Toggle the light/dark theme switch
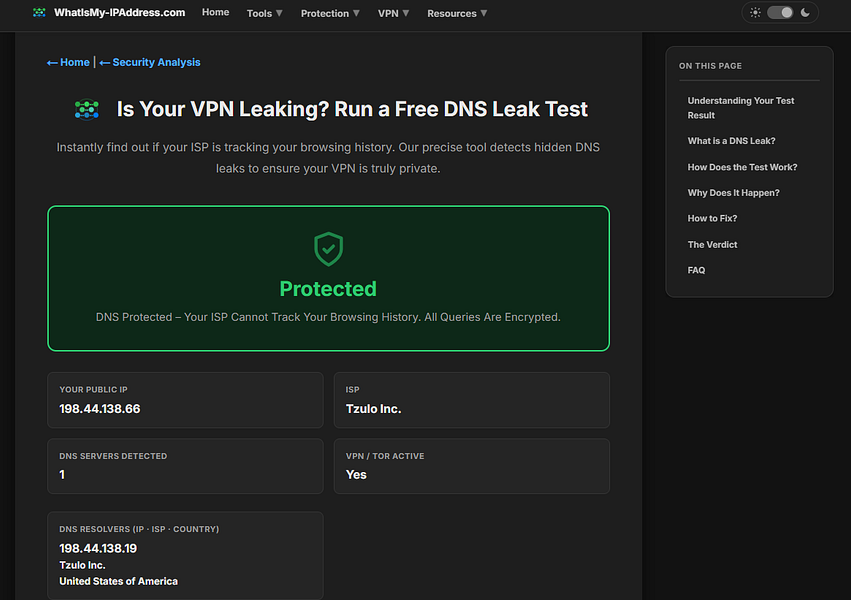This screenshot has height=600, width=851. point(780,12)
